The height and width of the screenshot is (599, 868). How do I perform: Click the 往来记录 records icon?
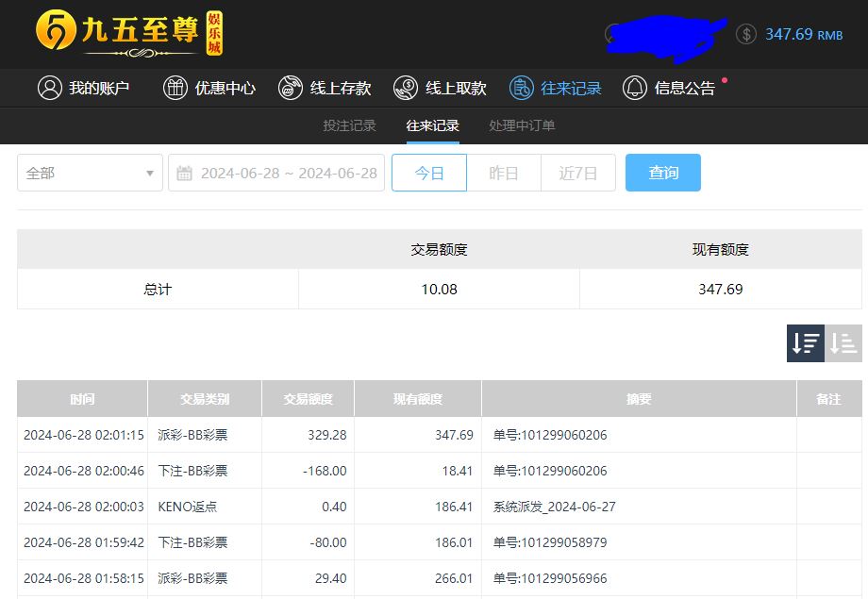(521, 88)
